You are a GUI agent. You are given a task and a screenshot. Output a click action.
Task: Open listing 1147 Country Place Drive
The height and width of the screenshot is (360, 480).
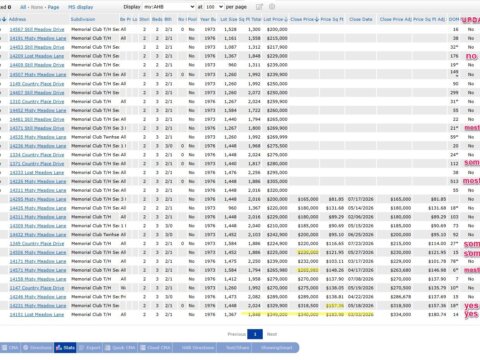pyautogui.click(x=37, y=288)
